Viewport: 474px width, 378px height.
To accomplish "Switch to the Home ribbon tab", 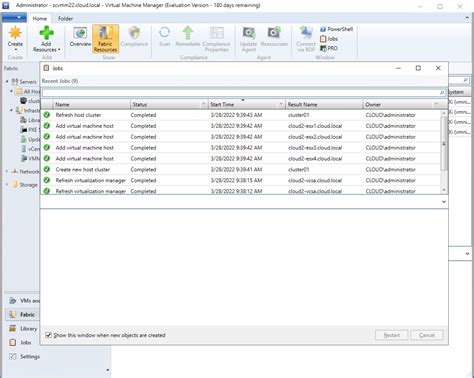I will 39,19.
